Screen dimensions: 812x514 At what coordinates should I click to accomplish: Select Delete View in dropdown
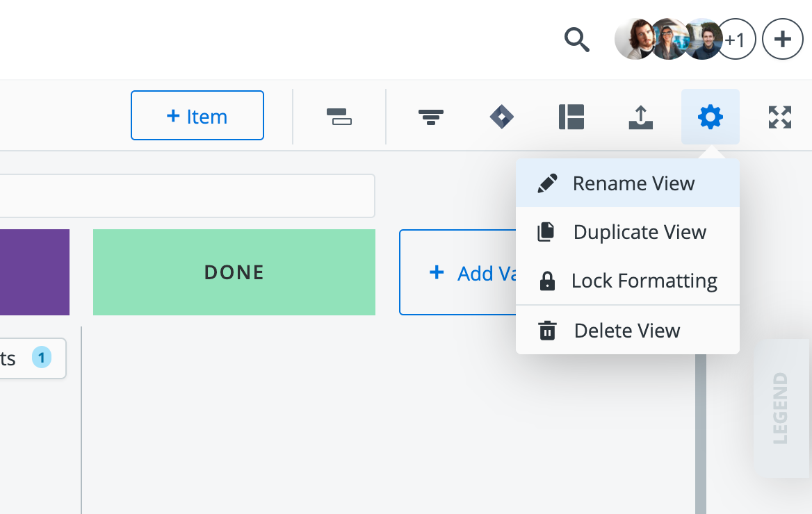[628, 330]
